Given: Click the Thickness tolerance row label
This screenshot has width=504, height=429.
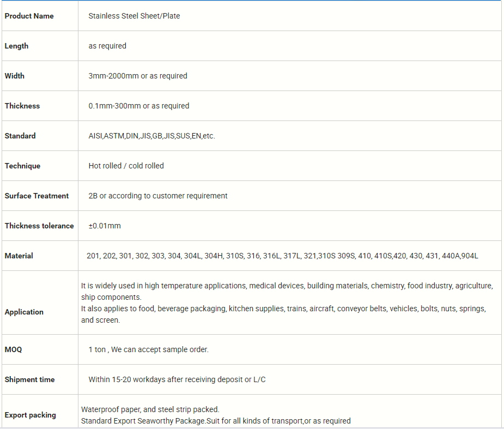Looking at the screenshot, I should click(x=39, y=226).
